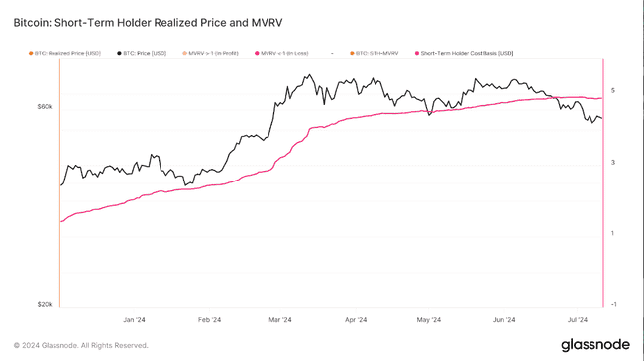Toggle MVRV > 1 (In Profit) legend entry
Image resolution: width=644 pixels, height=361 pixels.
210,53
